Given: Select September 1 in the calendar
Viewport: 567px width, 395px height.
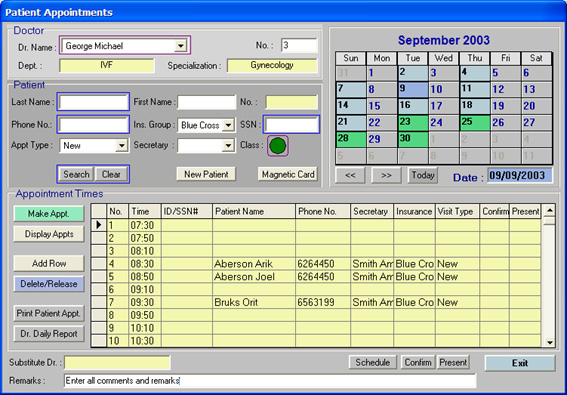Looking at the screenshot, I should 381,73.
